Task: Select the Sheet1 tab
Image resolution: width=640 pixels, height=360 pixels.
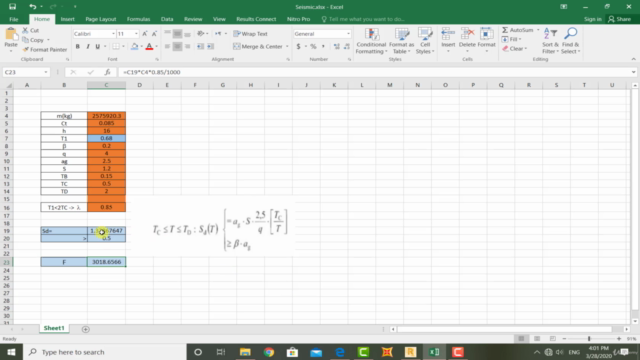Action: tap(54, 328)
